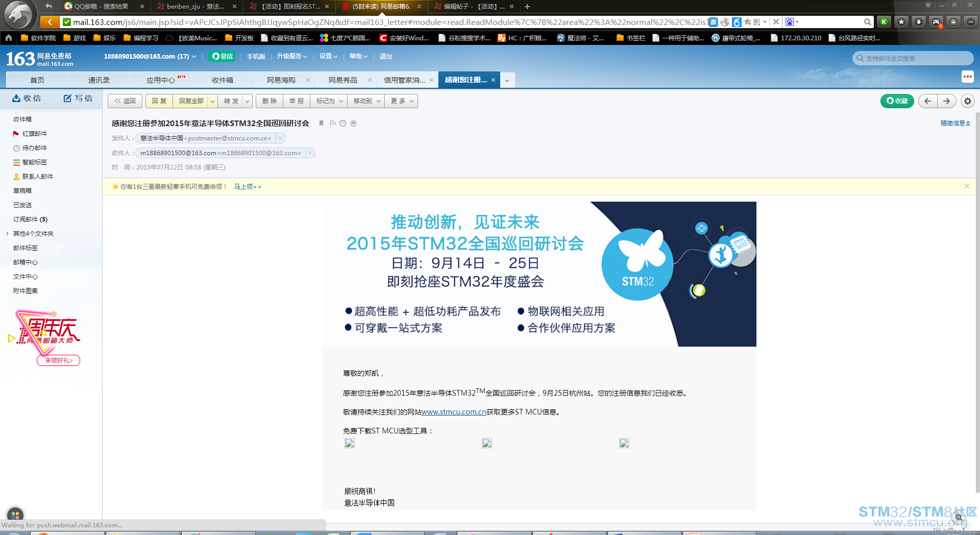Focus the mail full-text search field
980x535 pixels.
913,58
